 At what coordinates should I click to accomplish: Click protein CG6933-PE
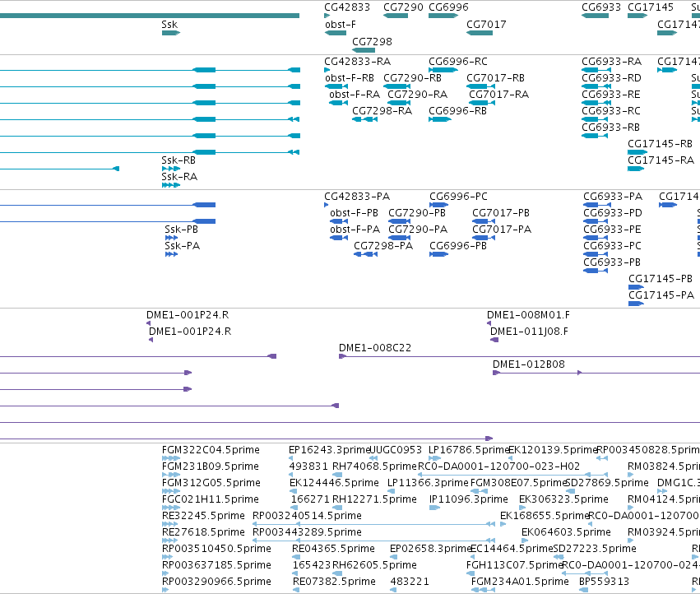click(x=612, y=230)
